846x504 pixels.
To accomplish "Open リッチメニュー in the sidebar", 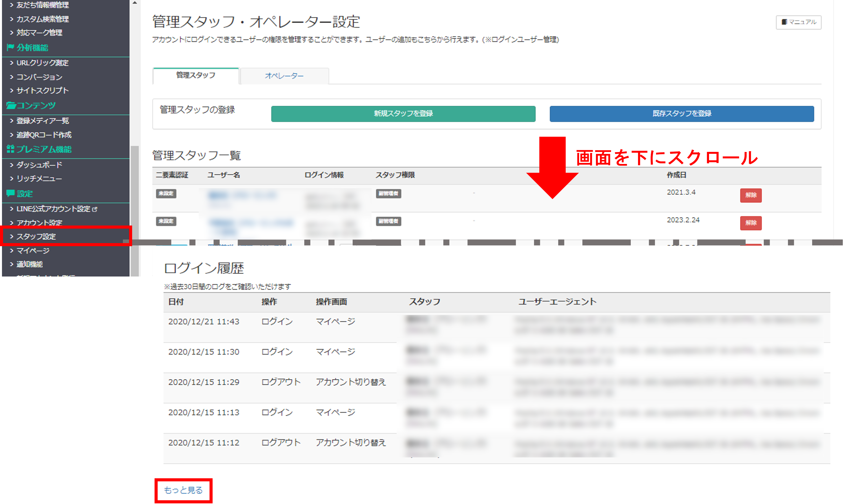I will click(x=39, y=179).
